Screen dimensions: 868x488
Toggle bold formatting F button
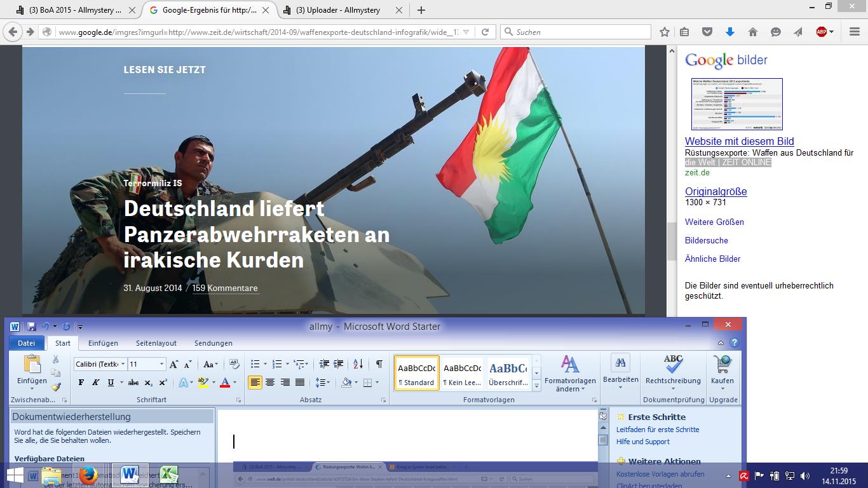point(81,383)
